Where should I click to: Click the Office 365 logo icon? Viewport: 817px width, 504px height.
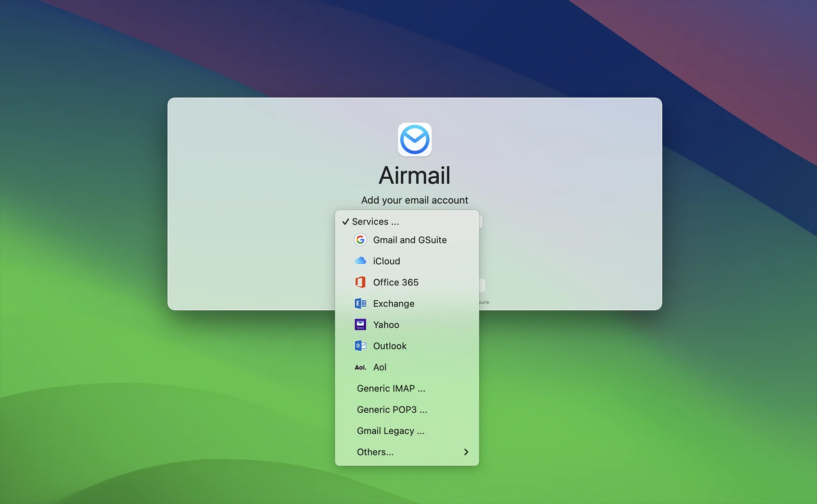[x=360, y=282]
